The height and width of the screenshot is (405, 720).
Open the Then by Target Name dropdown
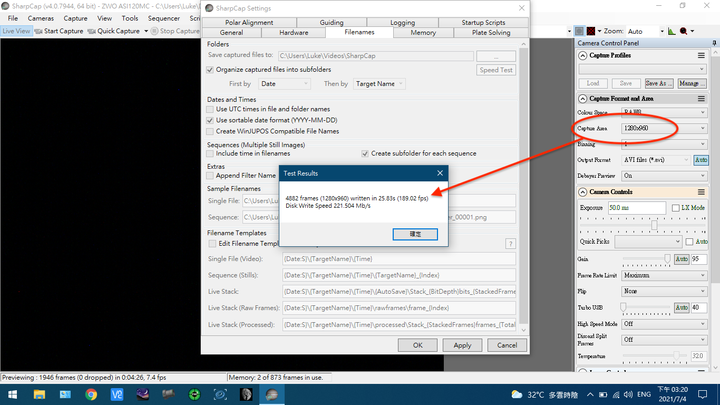coord(379,84)
